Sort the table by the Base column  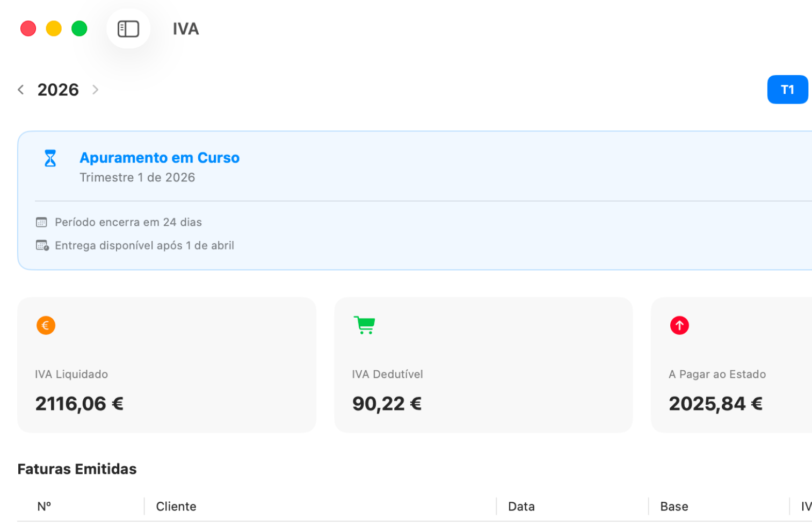(674, 506)
